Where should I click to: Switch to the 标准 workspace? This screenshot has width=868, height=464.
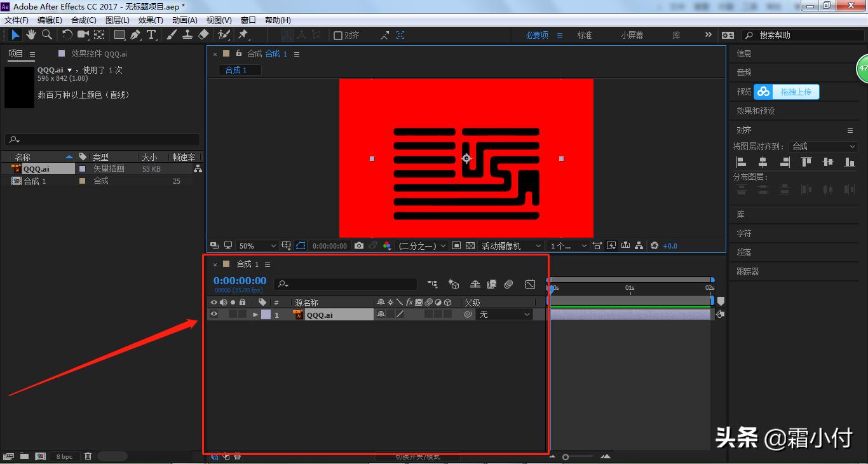(x=585, y=36)
